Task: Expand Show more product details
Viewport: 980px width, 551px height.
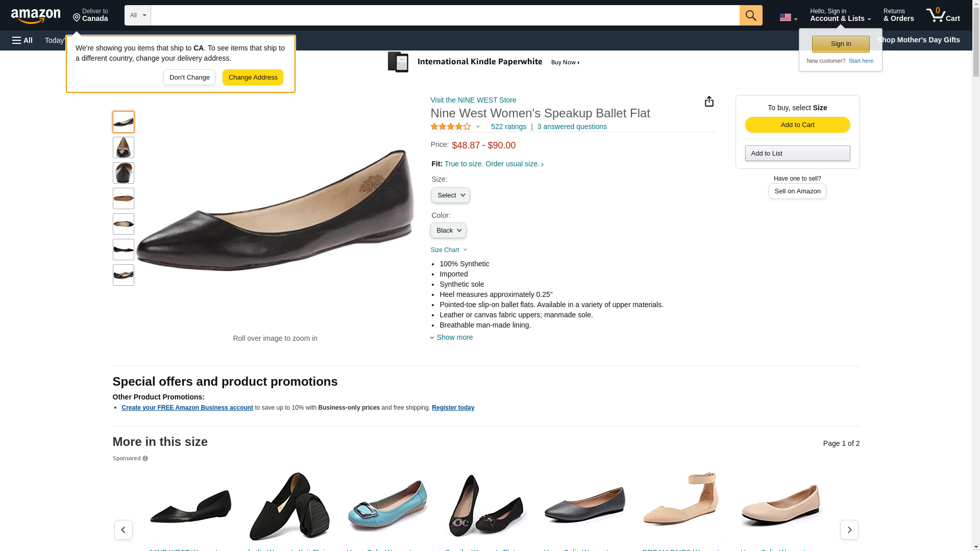Action: click(x=452, y=337)
